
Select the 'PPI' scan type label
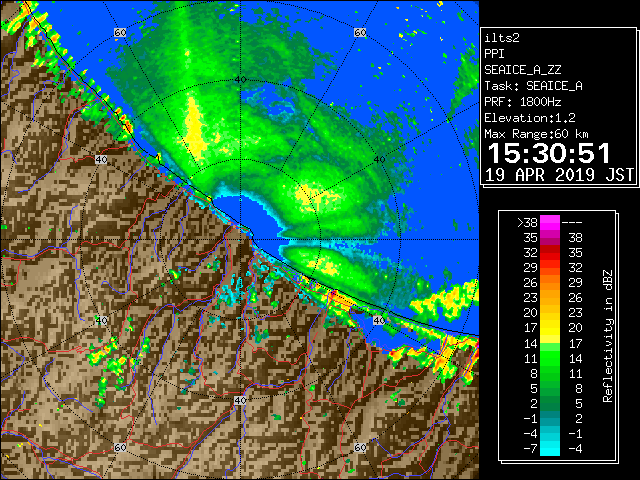click(x=494, y=54)
